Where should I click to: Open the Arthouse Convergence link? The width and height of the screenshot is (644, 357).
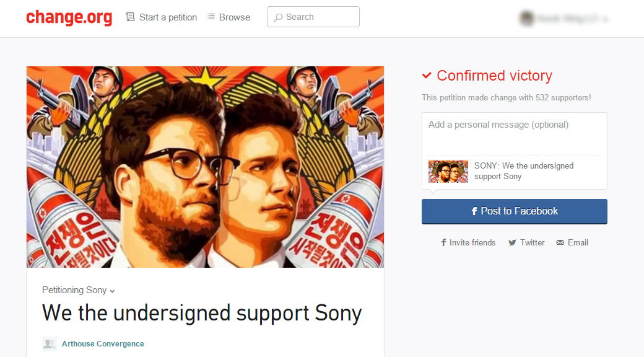tap(103, 344)
